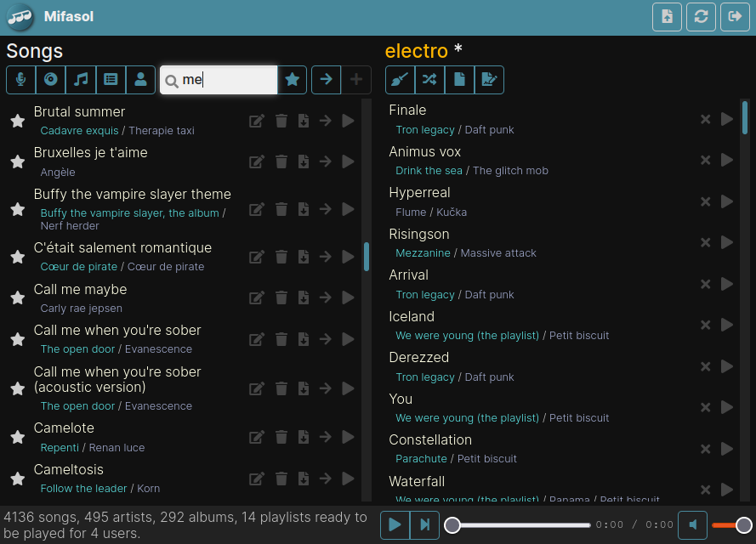
Task: Select the disc albums view icon
Action: coord(51,80)
